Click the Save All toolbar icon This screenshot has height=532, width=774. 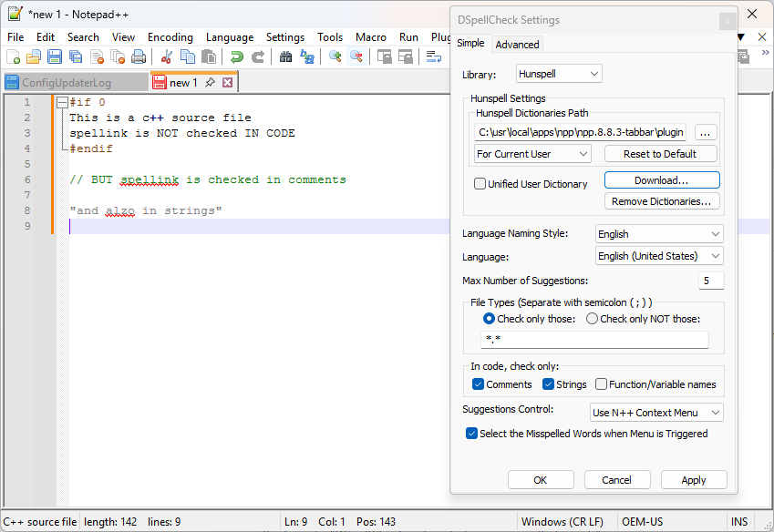pyautogui.click(x=76, y=57)
